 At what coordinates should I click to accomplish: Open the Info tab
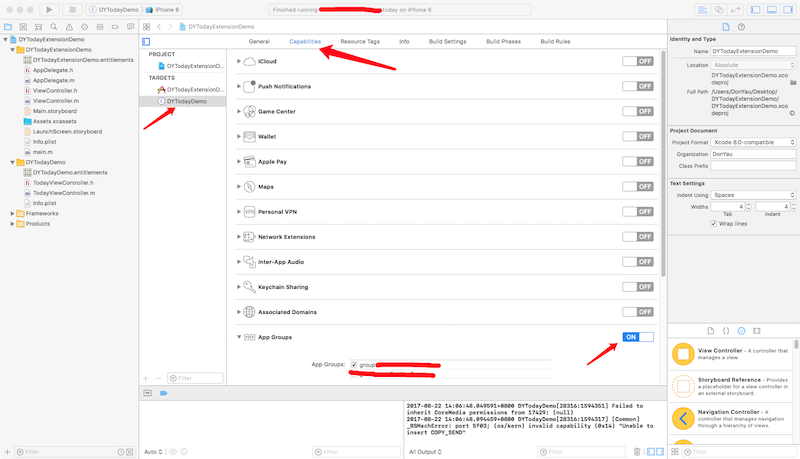[x=404, y=41]
